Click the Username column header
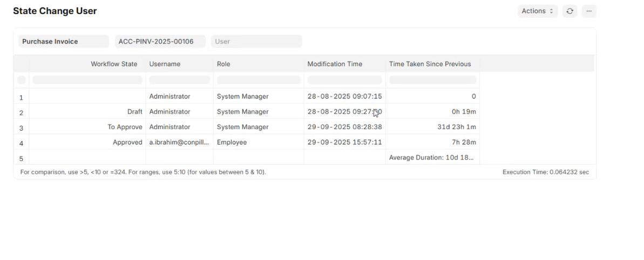The height and width of the screenshot is (260, 644). click(165, 64)
